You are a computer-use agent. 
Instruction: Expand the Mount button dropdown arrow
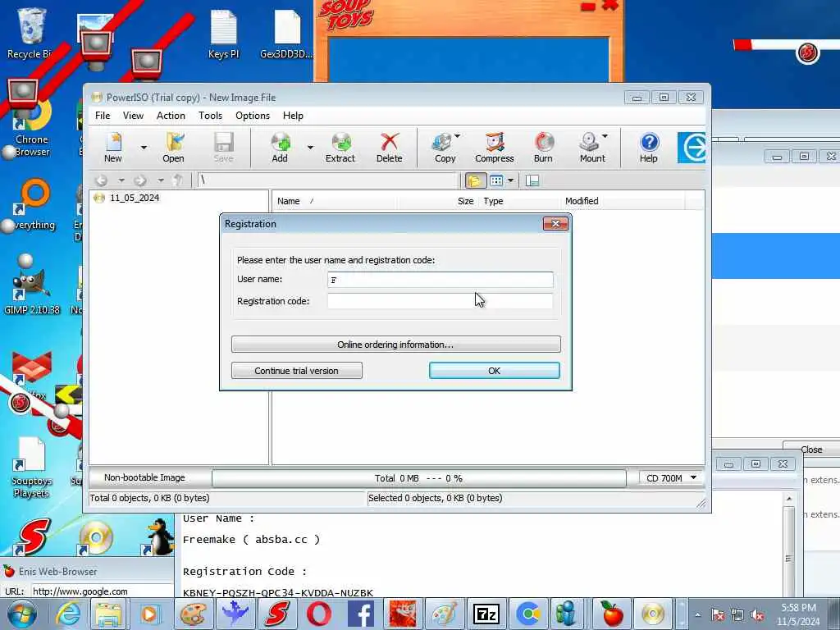pyautogui.click(x=605, y=136)
